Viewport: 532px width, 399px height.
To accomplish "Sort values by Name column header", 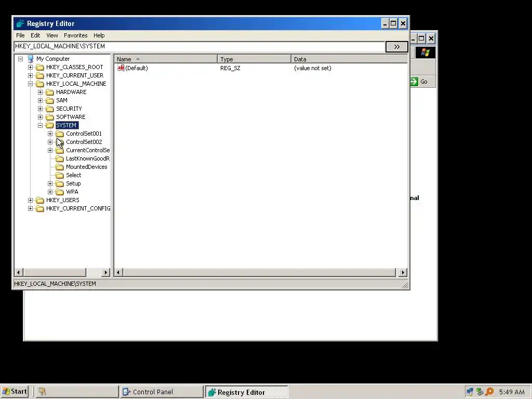I will click(x=166, y=59).
